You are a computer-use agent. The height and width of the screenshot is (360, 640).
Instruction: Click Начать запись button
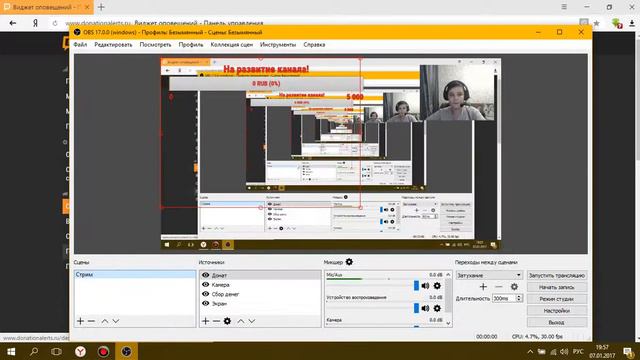557,287
